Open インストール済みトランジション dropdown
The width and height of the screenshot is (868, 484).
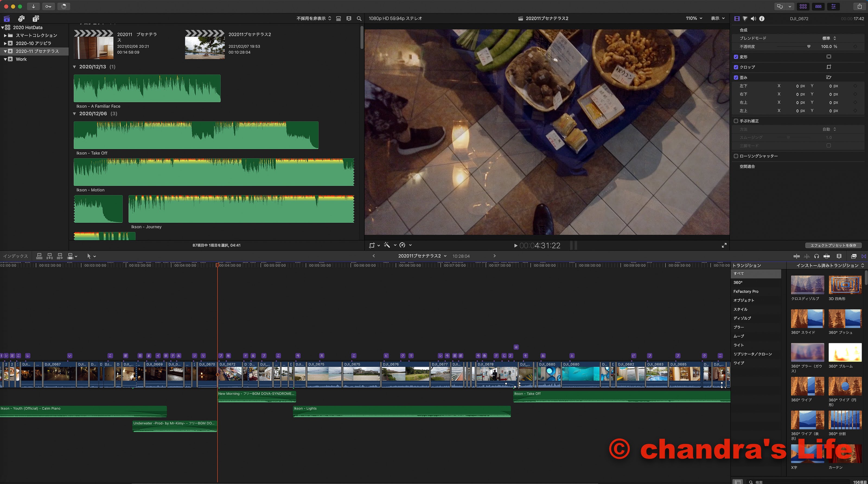(x=830, y=266)
